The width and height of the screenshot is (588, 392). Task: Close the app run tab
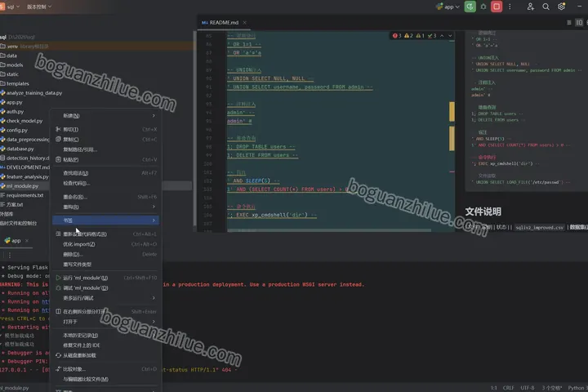(27, 240)
